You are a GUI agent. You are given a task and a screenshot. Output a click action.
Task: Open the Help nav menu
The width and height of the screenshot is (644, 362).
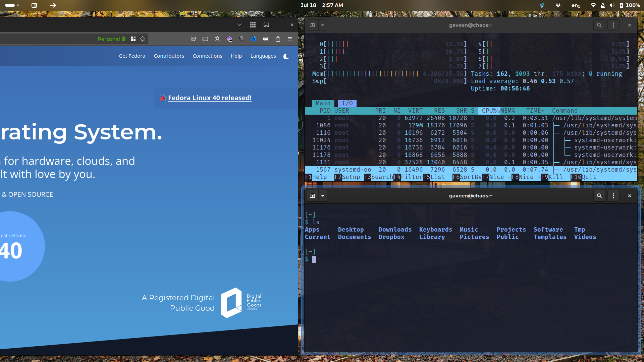coord(236,56)
